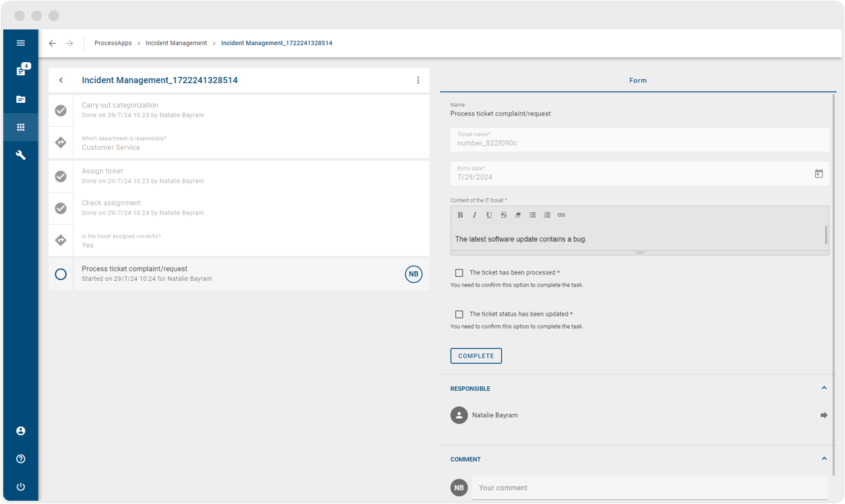845x504 pixels.
Task: Open the calendar icon in Entry date
Action: pyautogui.click(x=819, y=173)
